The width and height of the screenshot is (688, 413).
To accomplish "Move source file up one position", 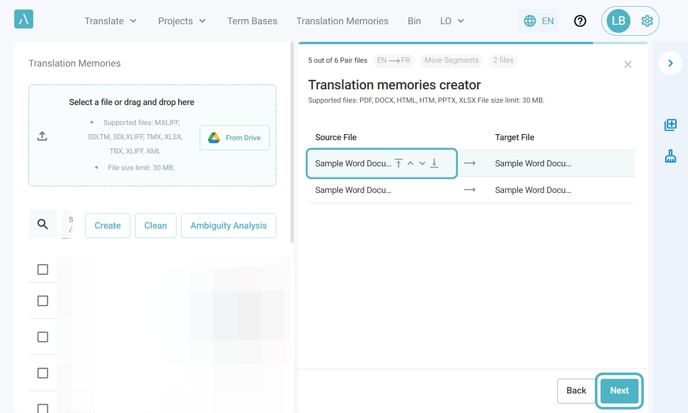I will (410, 163).
